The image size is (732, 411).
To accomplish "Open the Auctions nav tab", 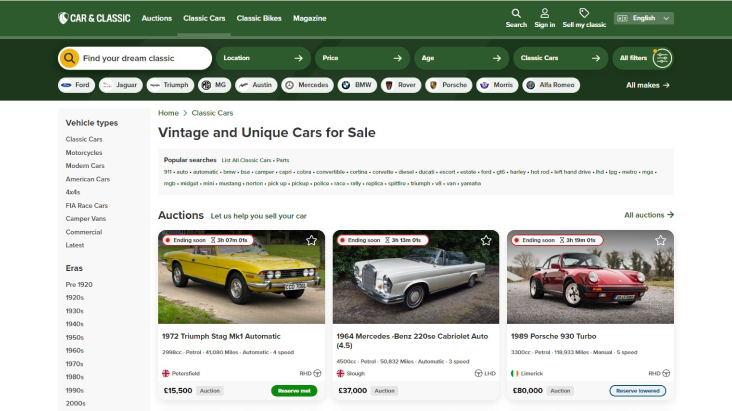I will pyautogui.click(x=156, y=18).
